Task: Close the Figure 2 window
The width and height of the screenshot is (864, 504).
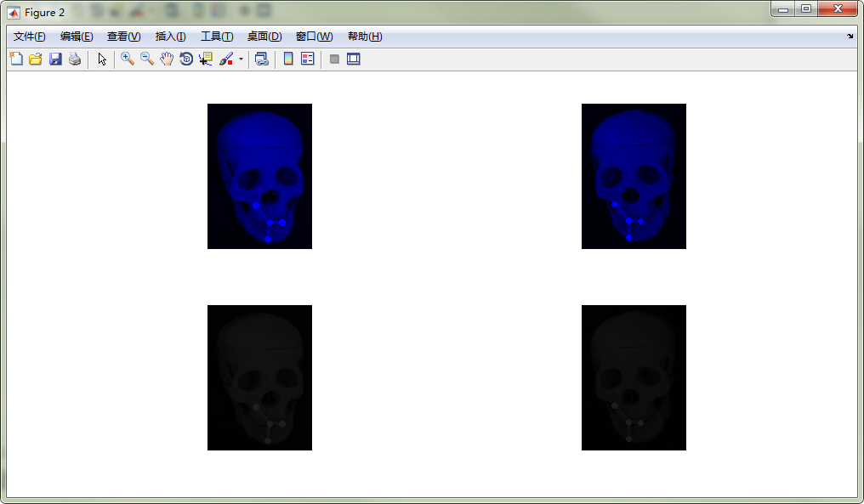Action: point(838,8)
